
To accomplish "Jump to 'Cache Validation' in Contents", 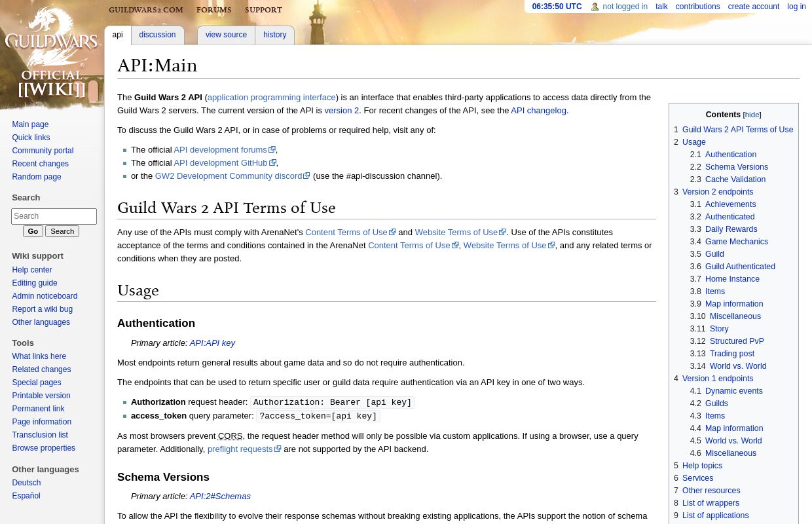I will [735, 179].
